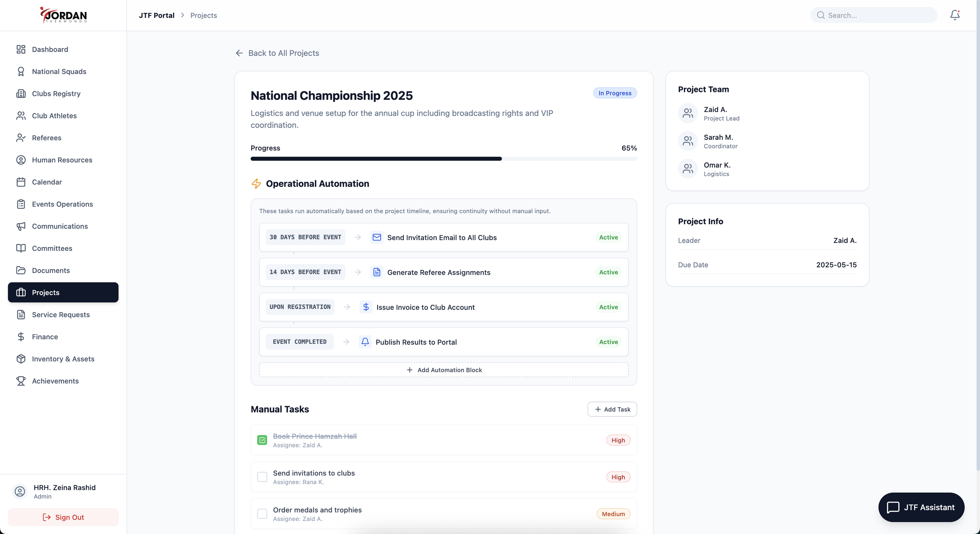This screenshot has height=534, width=980.
Task: Open Events Operations in sidebar
Action: click(62, 204)
